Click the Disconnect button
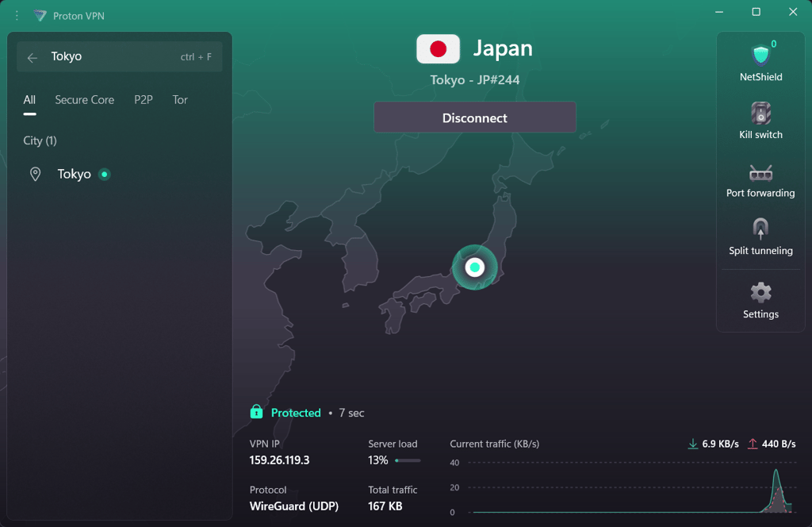 (474, 117)
